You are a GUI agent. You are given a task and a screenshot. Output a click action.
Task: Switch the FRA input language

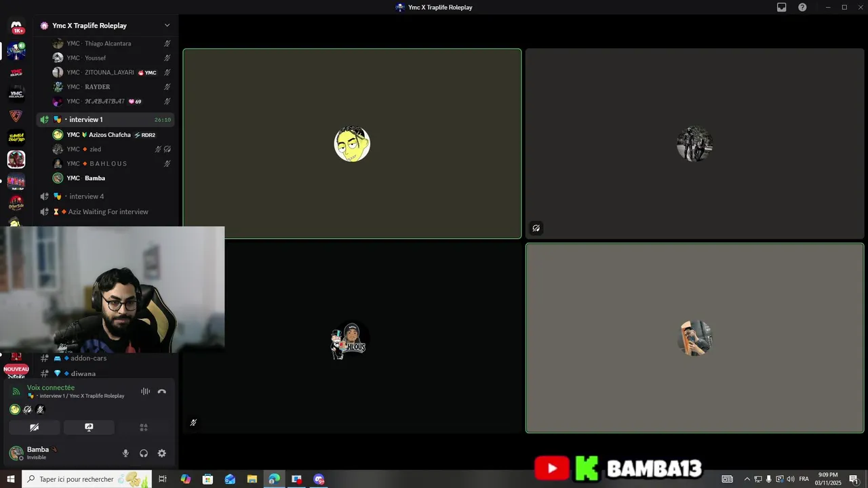(804, 479)
